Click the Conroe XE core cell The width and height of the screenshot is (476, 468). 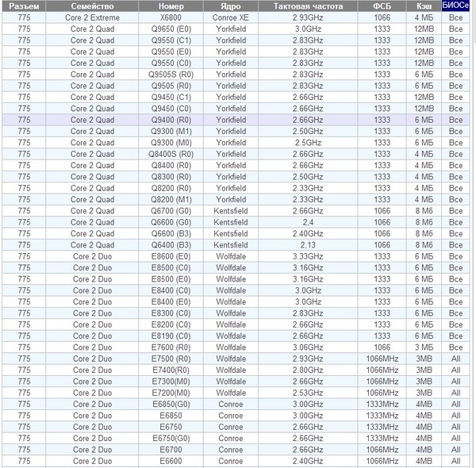pos(231,17)
